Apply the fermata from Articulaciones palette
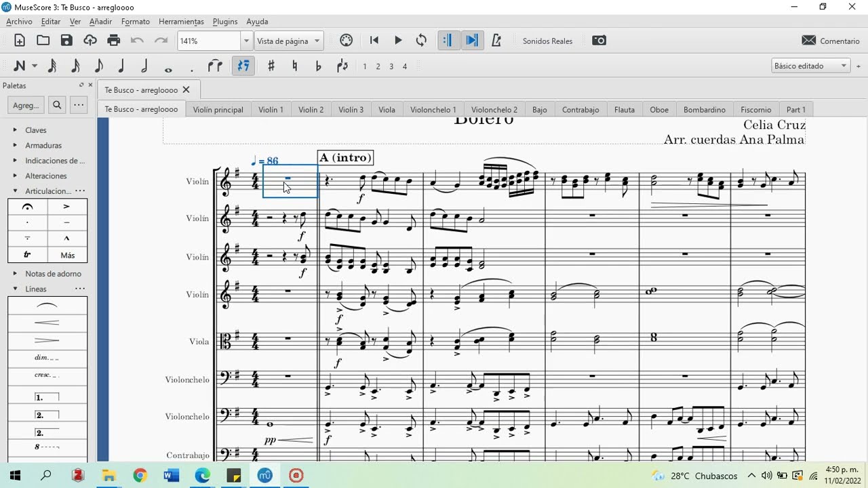 tap(28, 207)
